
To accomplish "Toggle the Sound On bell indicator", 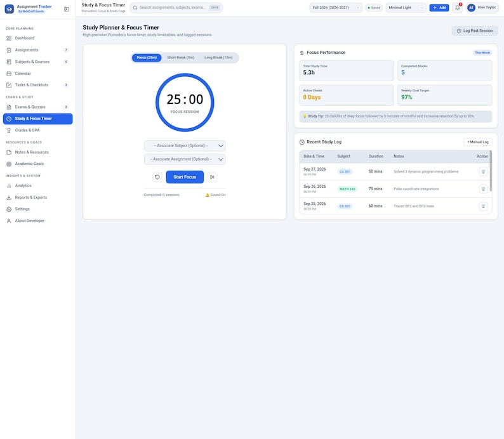I will (x=215, y=195).
